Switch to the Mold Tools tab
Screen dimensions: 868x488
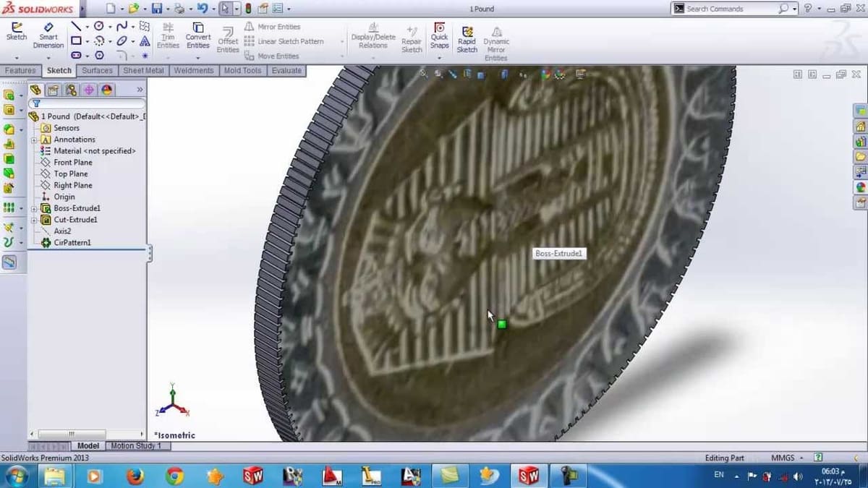pos(242,71)
